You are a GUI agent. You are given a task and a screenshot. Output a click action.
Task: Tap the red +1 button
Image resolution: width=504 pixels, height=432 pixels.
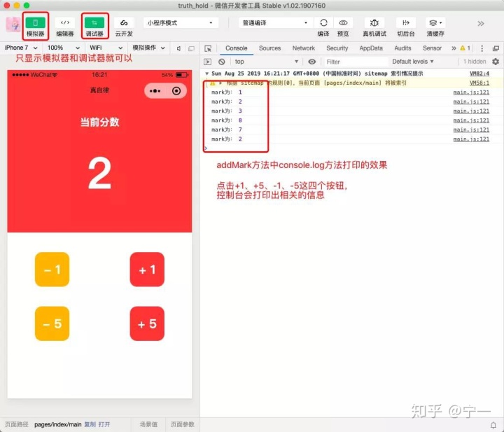[147, 270]
